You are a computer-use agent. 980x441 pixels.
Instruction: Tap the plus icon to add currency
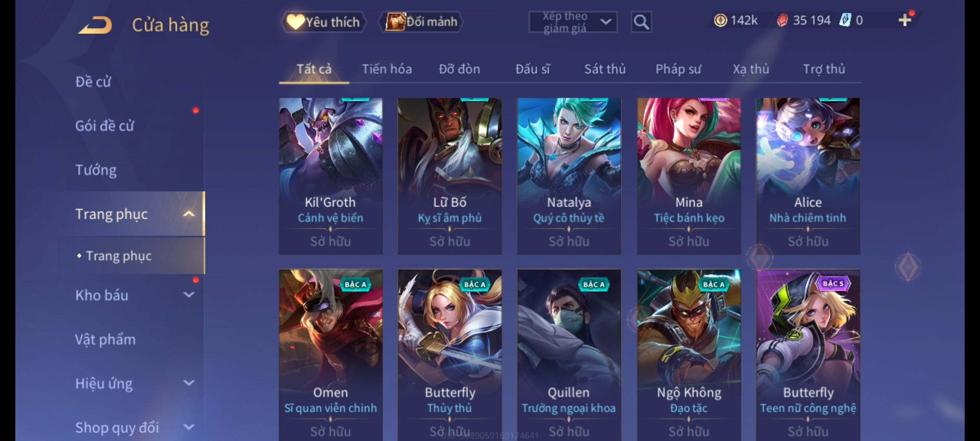click(x=905, y=20)
